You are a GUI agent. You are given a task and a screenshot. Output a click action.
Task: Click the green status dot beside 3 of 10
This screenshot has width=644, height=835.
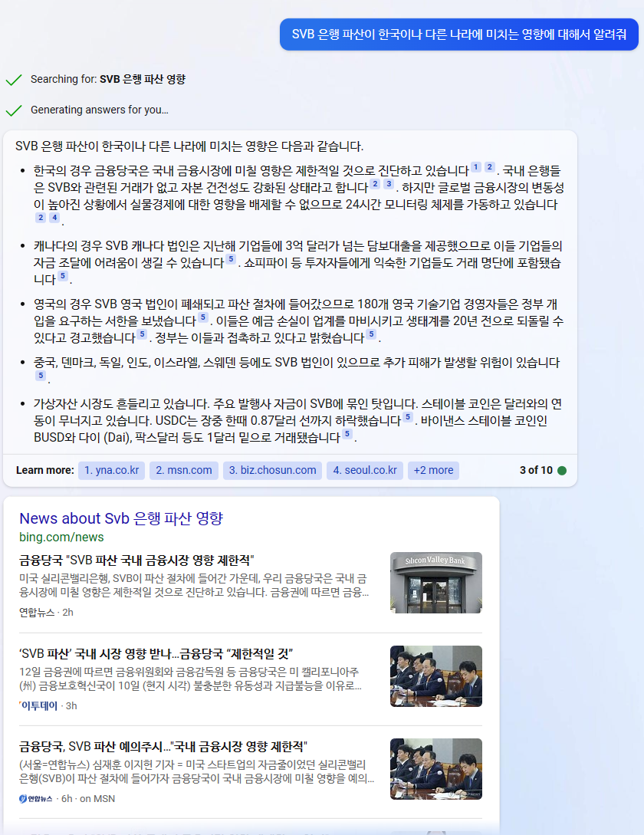561,470
